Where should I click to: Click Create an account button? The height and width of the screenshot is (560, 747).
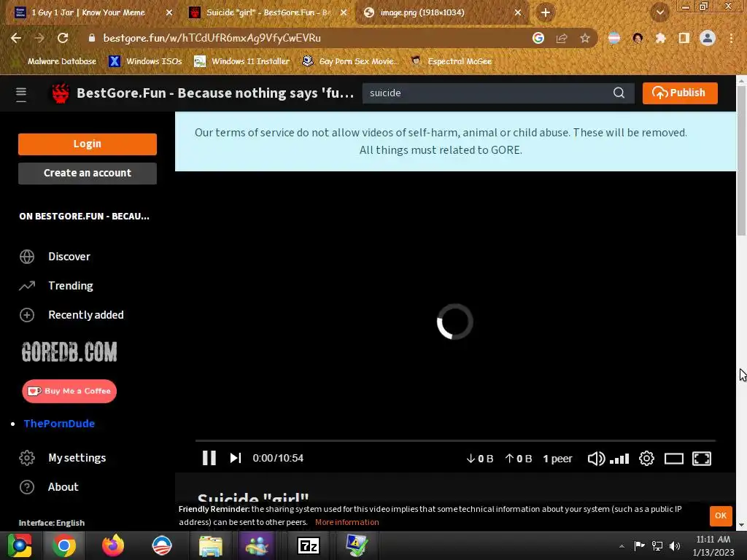pyautogui.click(x=88, y=173)
